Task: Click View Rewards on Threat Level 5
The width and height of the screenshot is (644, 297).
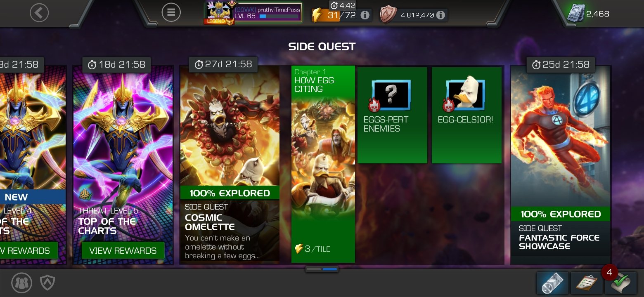Action: point(123,250)
